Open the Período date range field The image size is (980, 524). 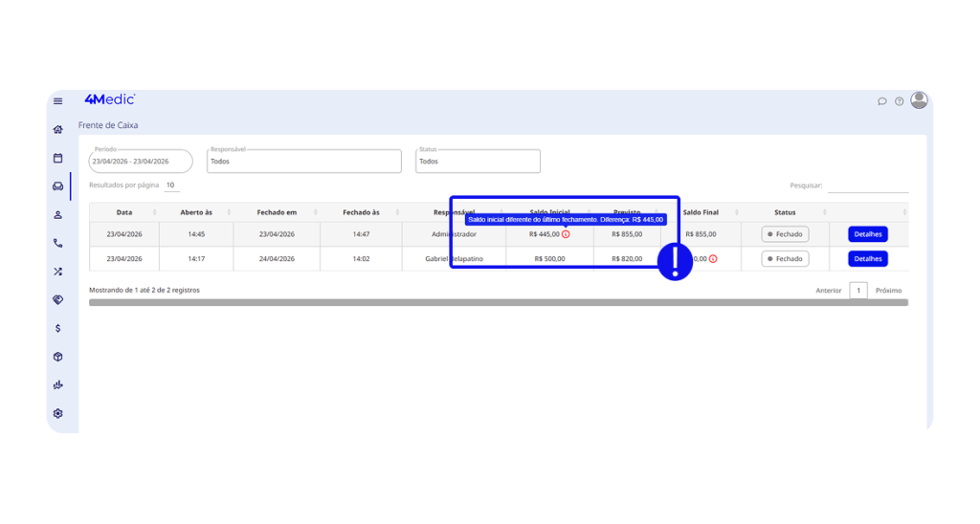point(140,162)
